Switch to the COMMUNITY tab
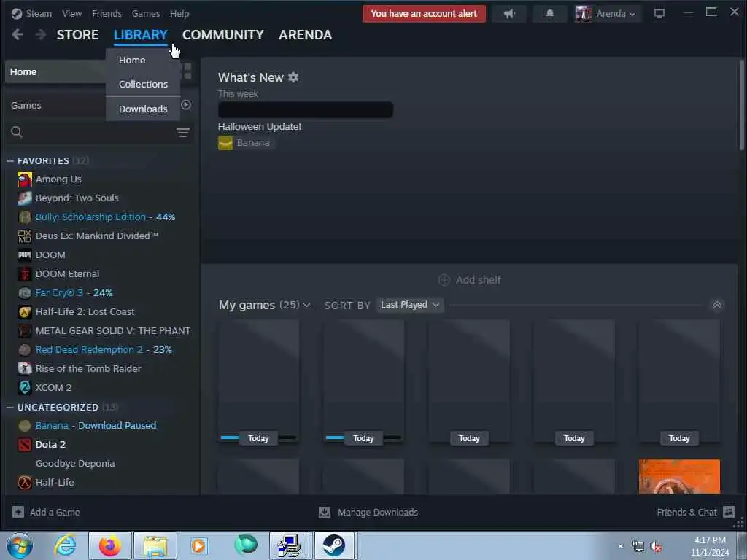Image resolution: width=747 pixels, height=560 pixels. coord(223,35)
